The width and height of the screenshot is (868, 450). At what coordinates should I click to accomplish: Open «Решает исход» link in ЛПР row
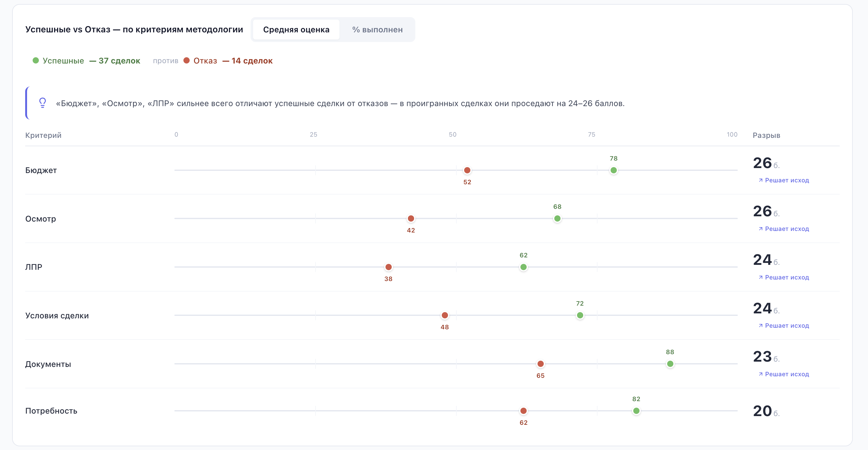tap(783, 277)
